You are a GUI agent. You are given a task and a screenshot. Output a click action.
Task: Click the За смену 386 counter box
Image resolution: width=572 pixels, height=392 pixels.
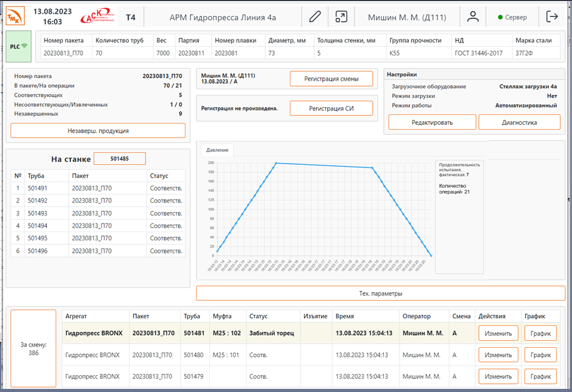[33, 348]
